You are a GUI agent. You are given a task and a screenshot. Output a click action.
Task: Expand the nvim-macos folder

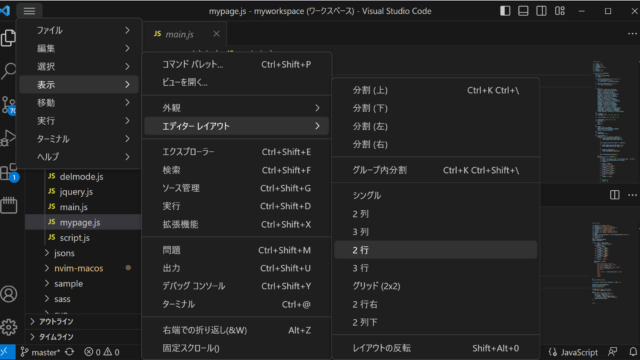pyautogui.click(x=83, y=268)
